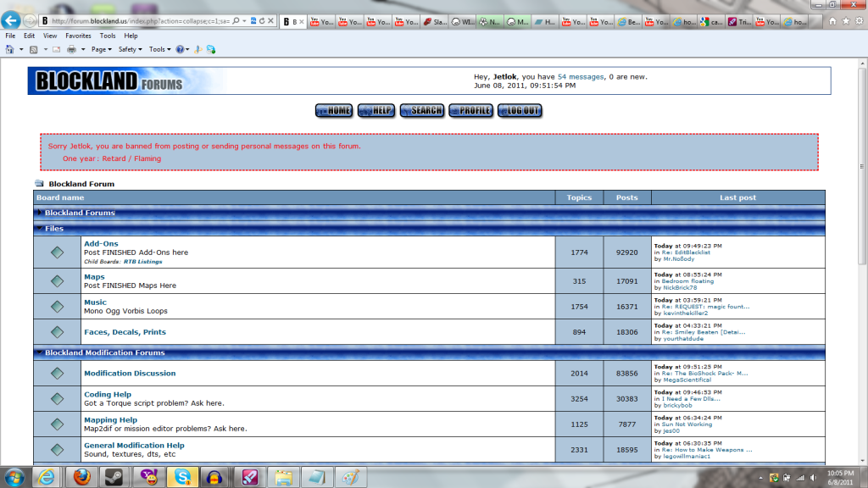Open the Help menu
The width and height of the screenshot is (868, 488).
pyautogui.click(x=131, y=36)
